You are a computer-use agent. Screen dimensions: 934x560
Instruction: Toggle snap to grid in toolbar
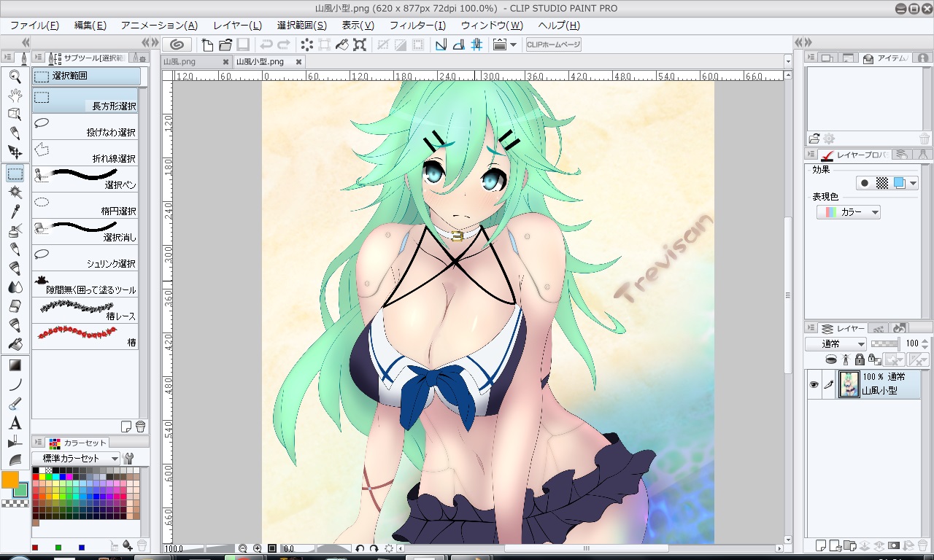(476, 44)
